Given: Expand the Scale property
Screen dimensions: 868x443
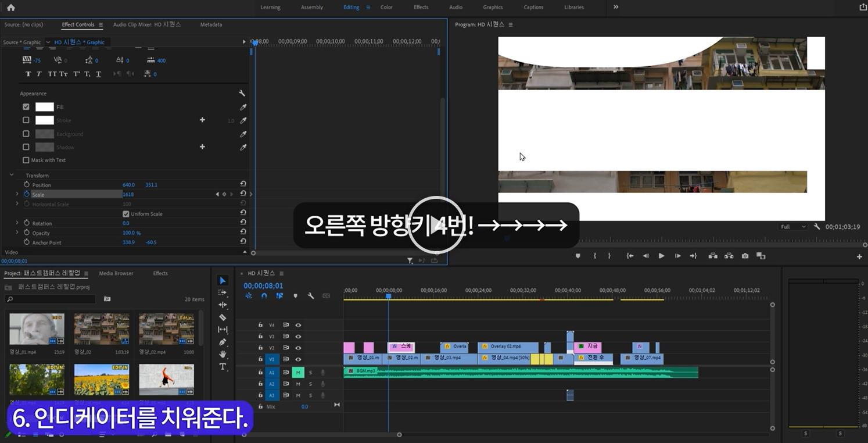Looking at the screenshot, I should 17,194.
